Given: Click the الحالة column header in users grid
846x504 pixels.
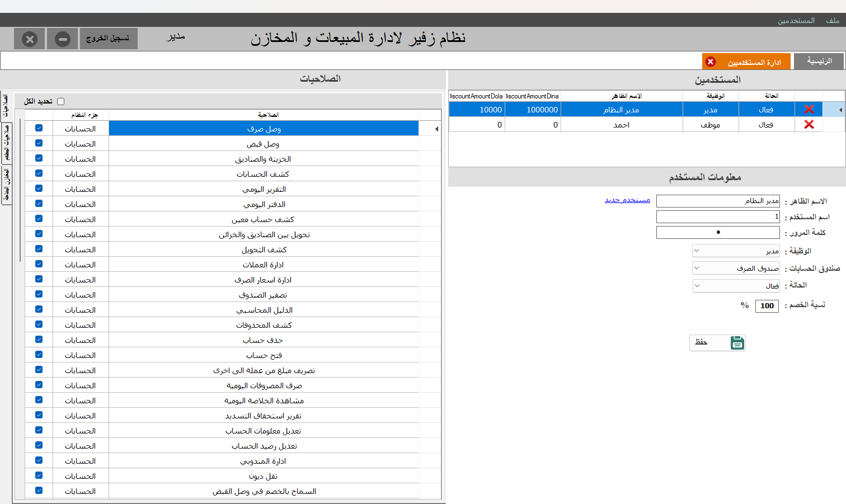Looking at the screenshot, I should pyautogui.click(x=767, y=96).
